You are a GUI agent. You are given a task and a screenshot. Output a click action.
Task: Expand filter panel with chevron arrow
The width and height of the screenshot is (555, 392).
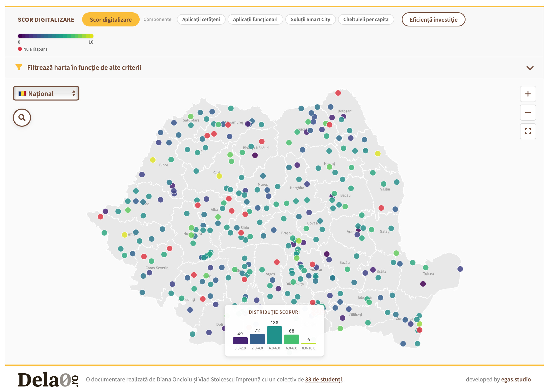(x=530, y=68)
